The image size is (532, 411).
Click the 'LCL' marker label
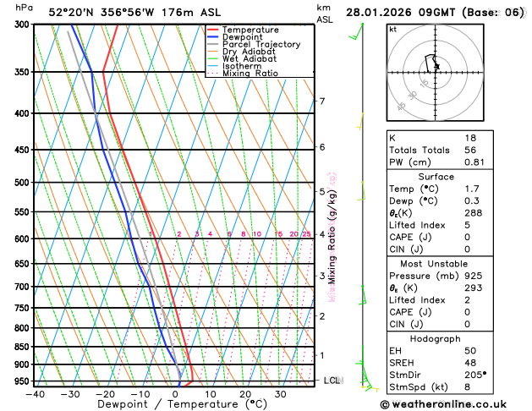[x=333, y=381]
